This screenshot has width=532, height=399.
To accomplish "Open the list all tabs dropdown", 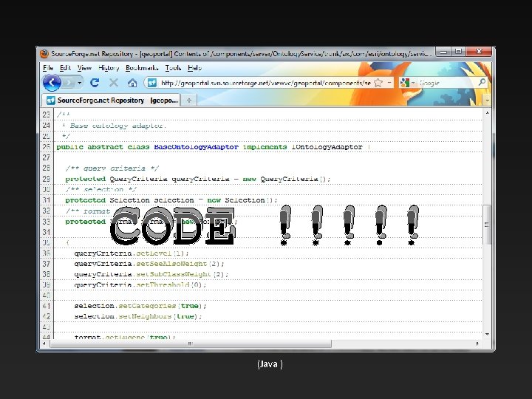I will (487, 100).
